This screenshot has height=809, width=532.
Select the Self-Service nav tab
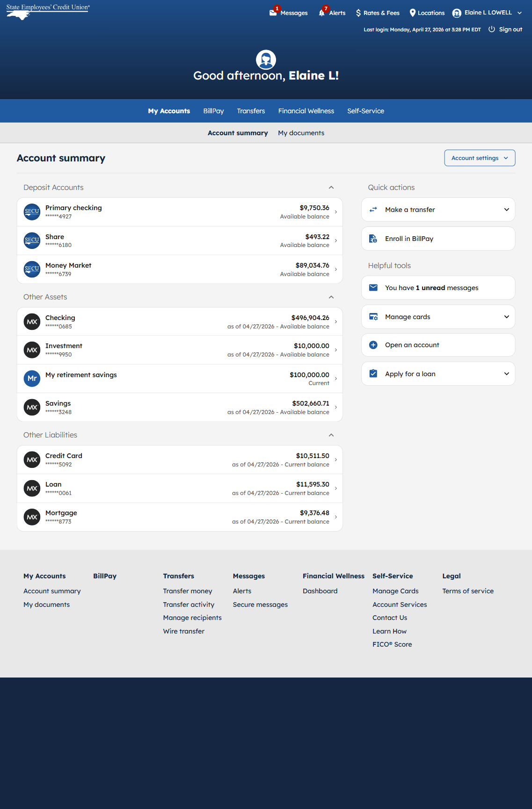pos(365,111)
